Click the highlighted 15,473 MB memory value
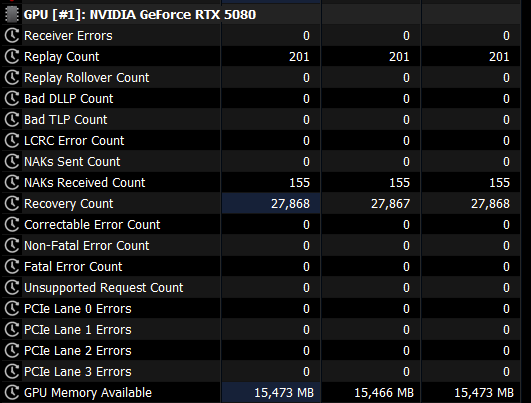The image size is (531, 403). (x=284, y=393)
